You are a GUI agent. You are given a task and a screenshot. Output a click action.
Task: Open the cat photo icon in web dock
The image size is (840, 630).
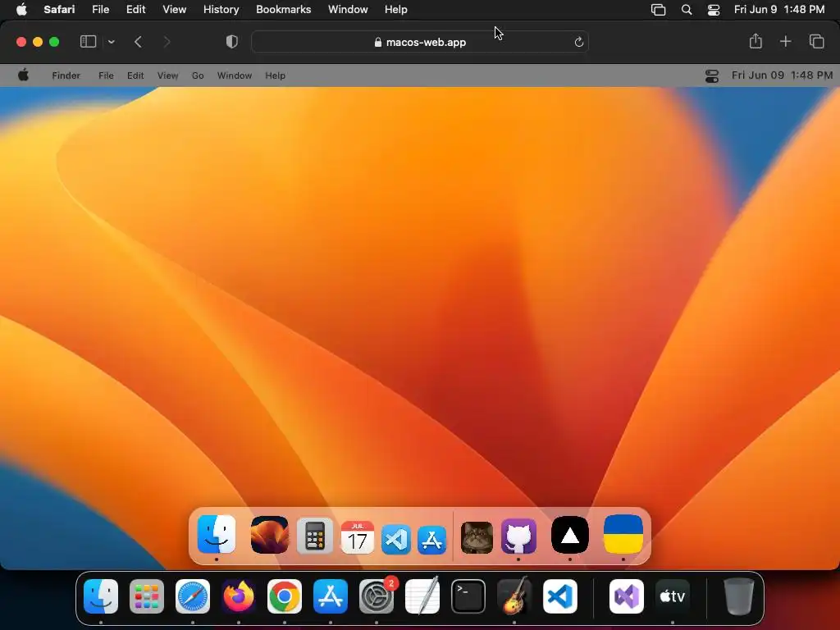[477, 537]
